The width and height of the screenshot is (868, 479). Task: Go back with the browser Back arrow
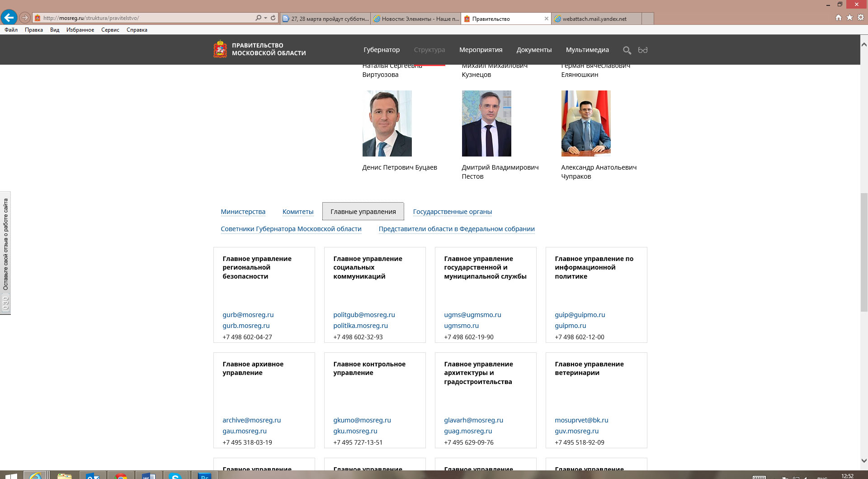pos(9,18)
